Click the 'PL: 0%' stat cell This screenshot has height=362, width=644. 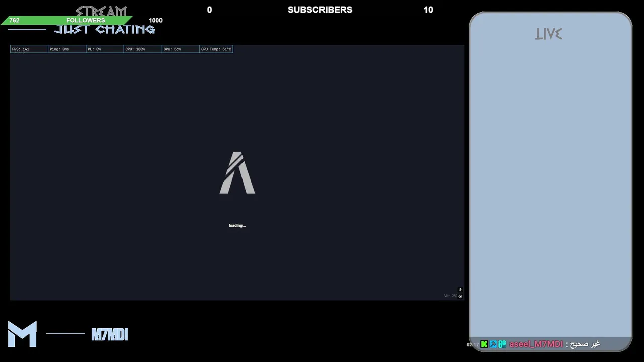pyautogui.click(x=105, y=49)
